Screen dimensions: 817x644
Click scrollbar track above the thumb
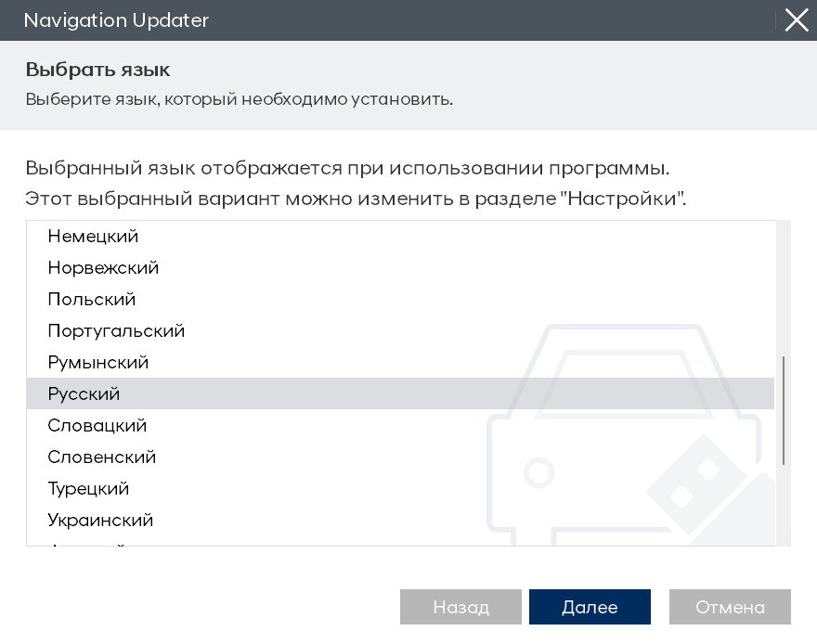[784, 288]
